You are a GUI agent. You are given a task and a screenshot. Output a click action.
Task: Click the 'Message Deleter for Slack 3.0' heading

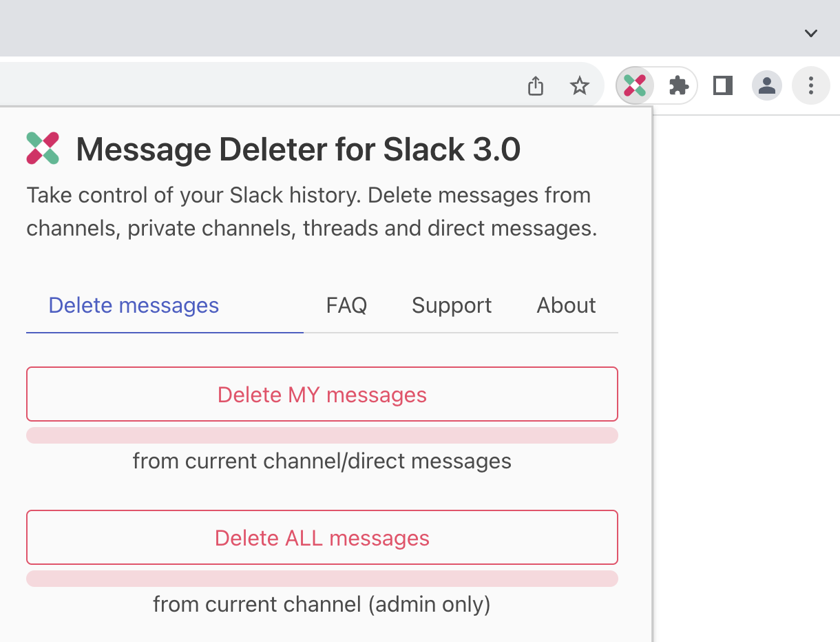pyautogui.click(x=298, y=149)
